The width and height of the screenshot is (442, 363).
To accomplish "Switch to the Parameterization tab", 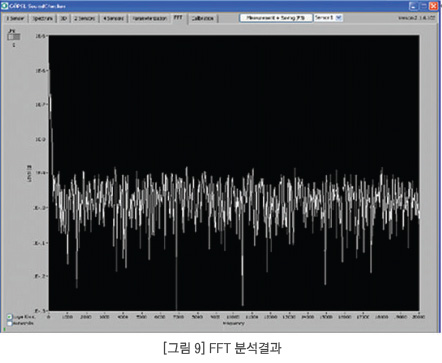I will (149, 19).
